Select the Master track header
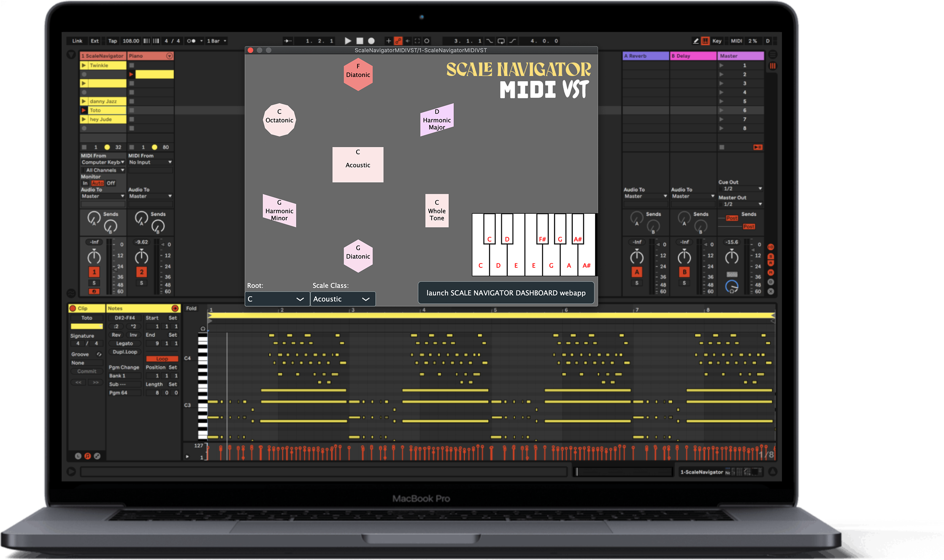The height and width of the screenshot is (560, 944). [741, 56]
